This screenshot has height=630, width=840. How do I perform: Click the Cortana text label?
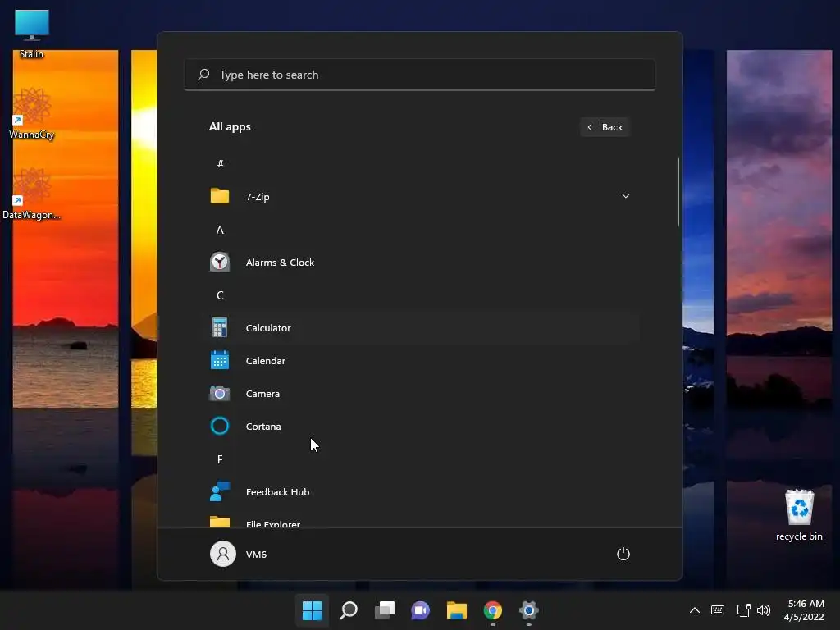pos(263,427)
